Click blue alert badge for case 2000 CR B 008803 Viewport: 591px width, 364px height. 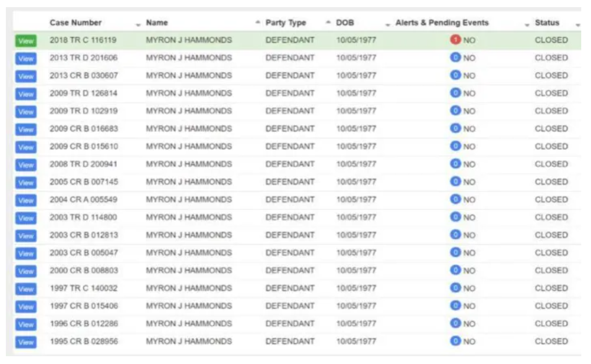(455, 270)
